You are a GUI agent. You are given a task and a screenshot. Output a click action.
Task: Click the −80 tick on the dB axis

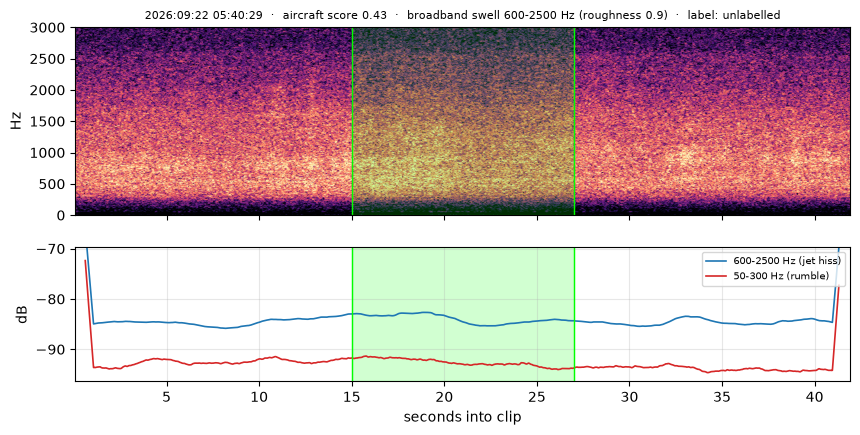pyautogui.click(x=53, y=300)
